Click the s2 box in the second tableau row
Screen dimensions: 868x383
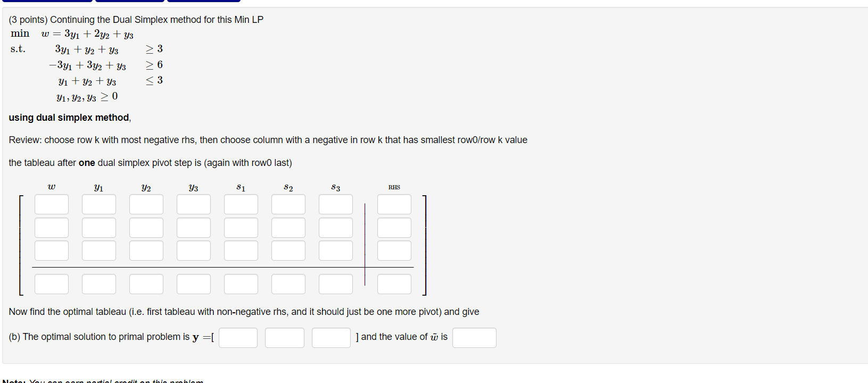click(x=288, y=227)
